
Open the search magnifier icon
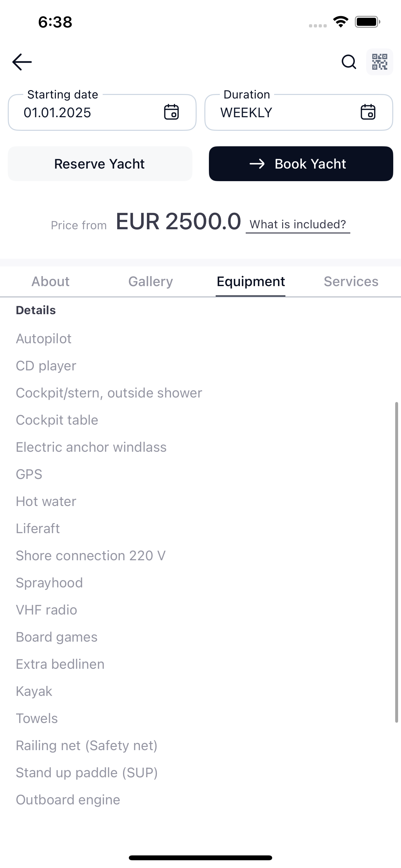click(x=349, y=62)
